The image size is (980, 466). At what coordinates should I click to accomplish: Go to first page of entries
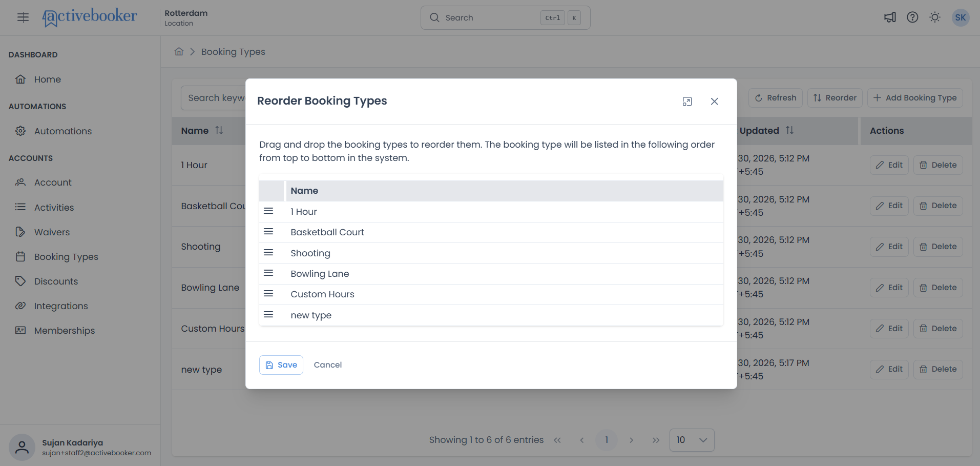click(557, 440)
